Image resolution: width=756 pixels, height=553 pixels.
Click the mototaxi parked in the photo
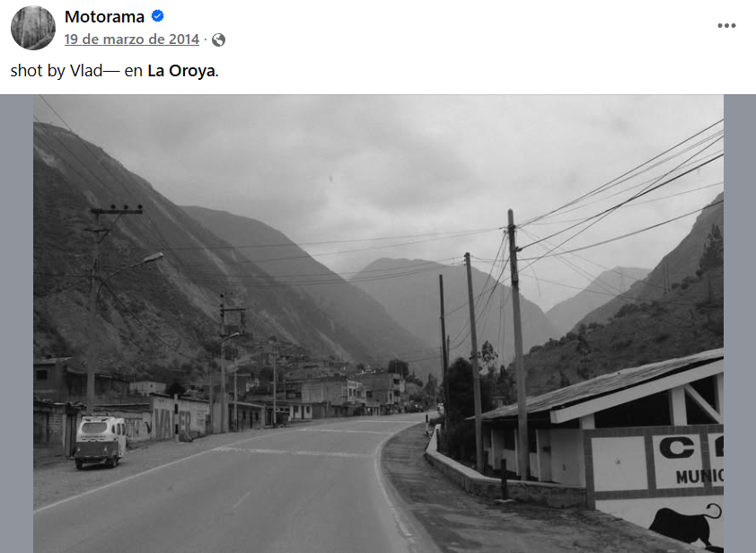[x=101, y=442]
